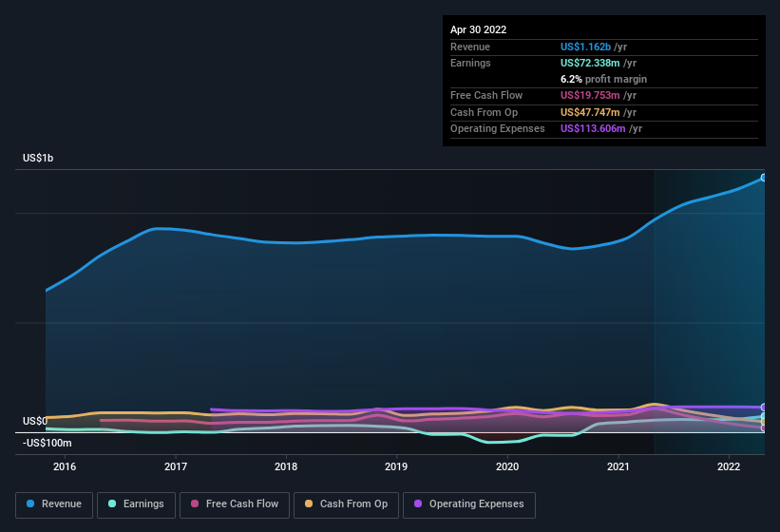
Task: Click the US$0 y-axis label
Action: [x=35, y=421]
